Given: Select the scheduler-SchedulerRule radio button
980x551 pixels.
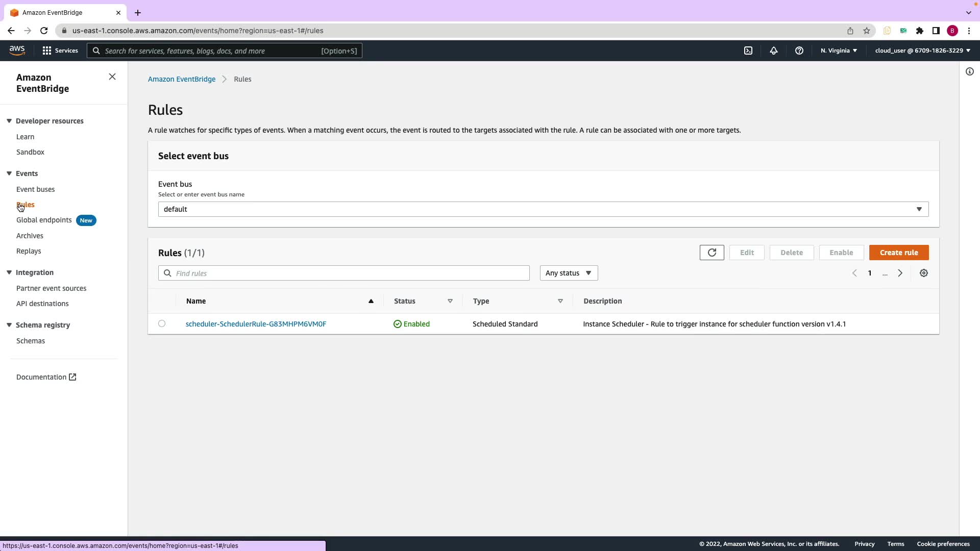Looking at the screenshot, I should tap(162, 323).
